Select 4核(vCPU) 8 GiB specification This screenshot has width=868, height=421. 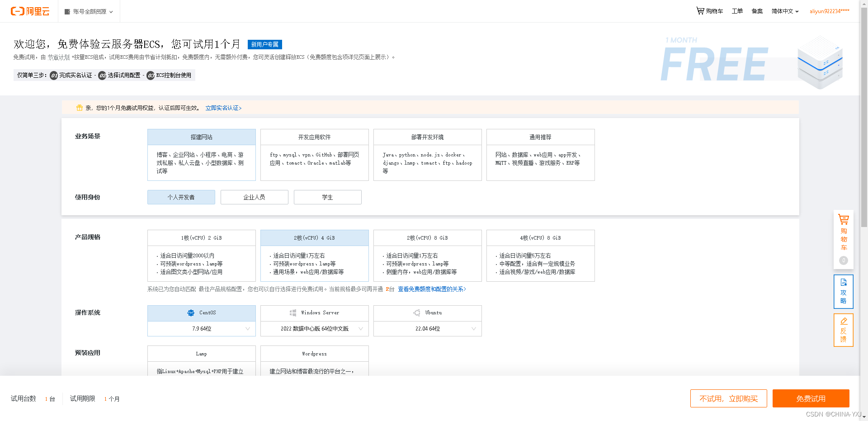click(x=541, y=255)
